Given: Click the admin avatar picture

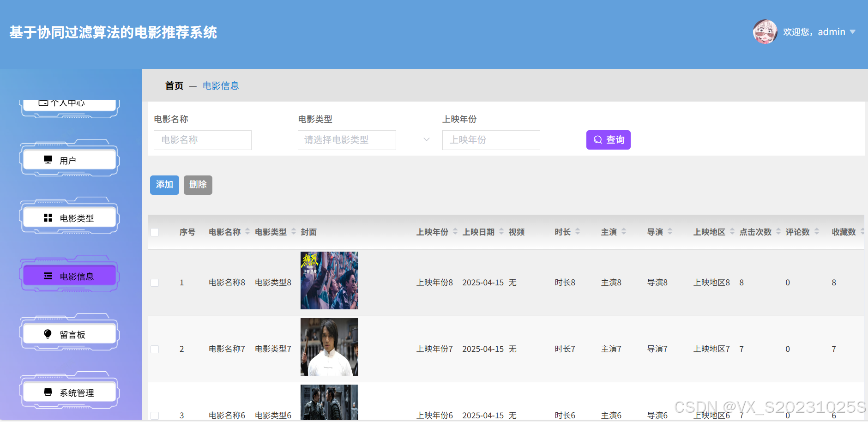Looking at the screenshot, I should (765, 32).
